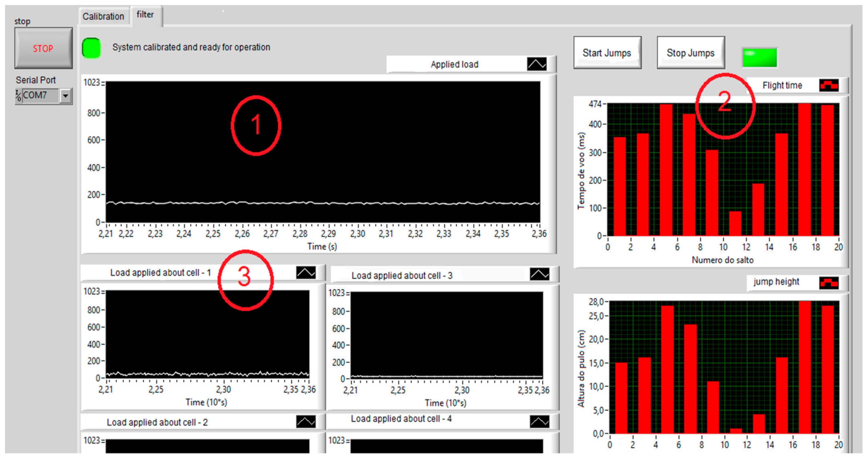Open the Serial Port dropdown arrow
The height and width of the screenshot is (458, 868).
point(66,96)
